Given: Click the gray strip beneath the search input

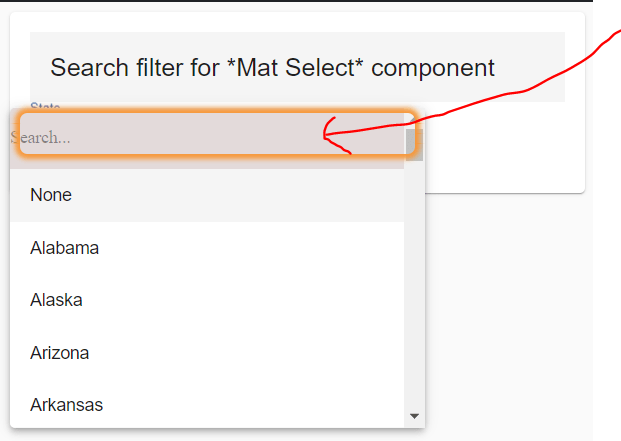Looking at the screenshot, I should pyautogui.click(x=207, y=162).
